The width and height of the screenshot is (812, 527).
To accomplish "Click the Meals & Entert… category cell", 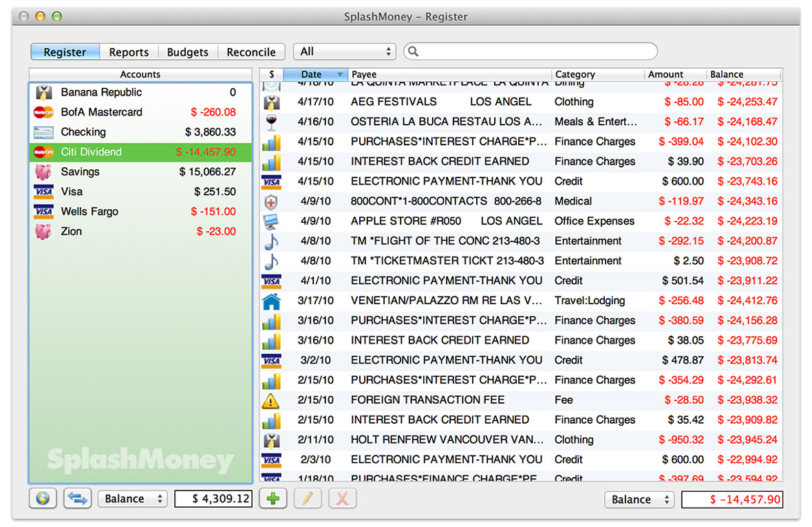I will pyautogui.click(x=596, y=122).
